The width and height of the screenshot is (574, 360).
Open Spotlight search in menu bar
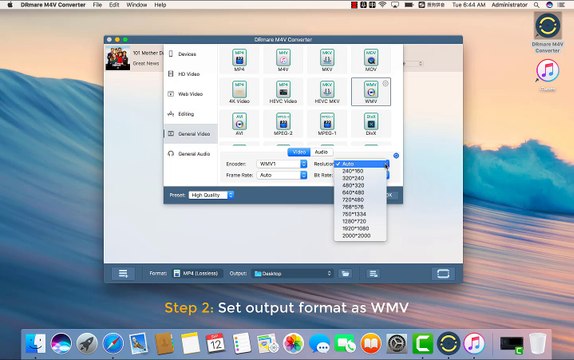click(x=536, y=5)
